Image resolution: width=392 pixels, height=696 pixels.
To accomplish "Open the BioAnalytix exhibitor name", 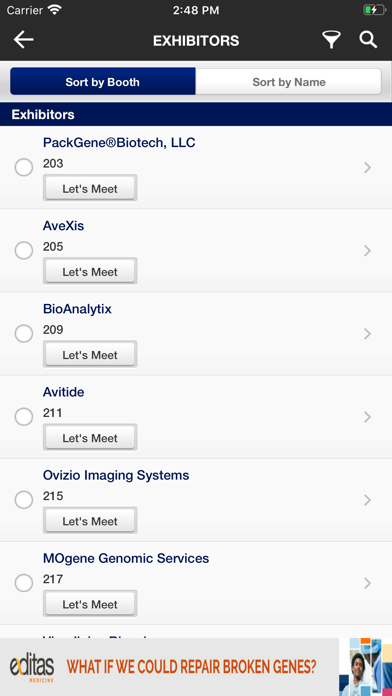I will pos(77,309).
